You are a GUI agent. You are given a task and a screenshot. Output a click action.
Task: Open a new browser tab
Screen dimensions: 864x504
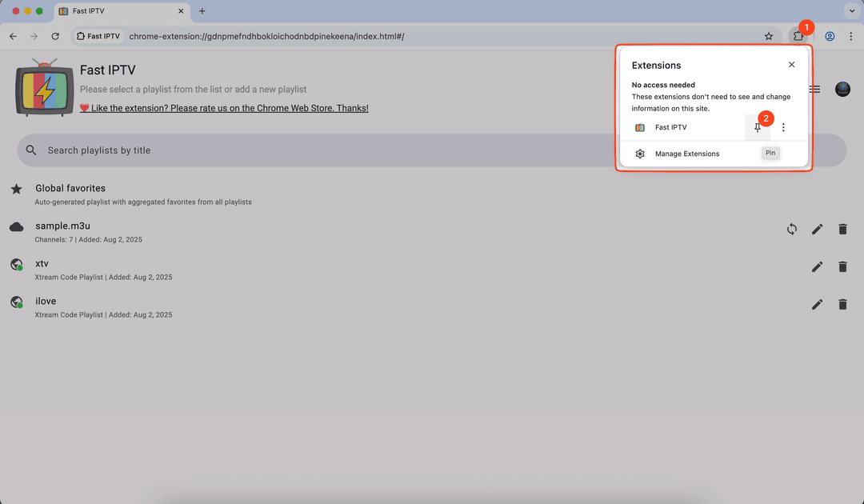202,11
